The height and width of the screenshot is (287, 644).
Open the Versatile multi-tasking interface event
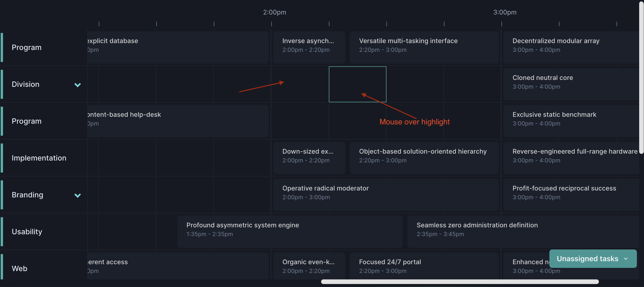424,47
